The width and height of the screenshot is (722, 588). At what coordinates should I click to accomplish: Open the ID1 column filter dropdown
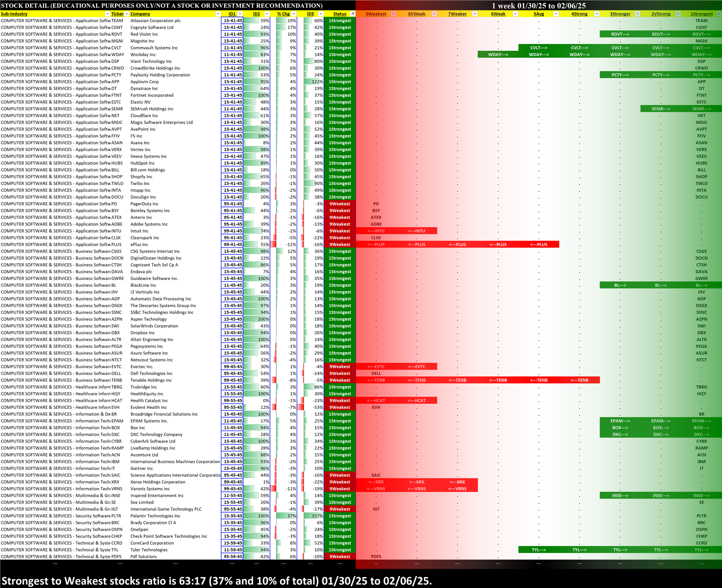pos(240,14)
